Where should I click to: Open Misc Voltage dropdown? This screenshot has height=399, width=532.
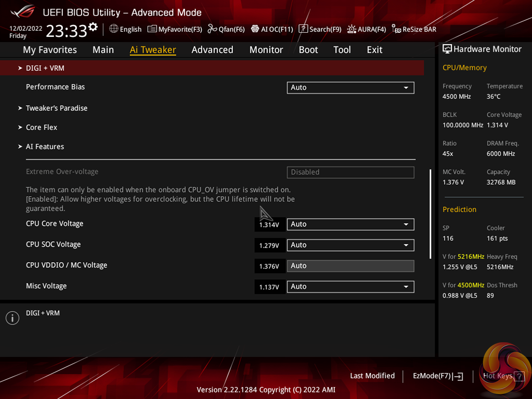[x=350, y=287]
